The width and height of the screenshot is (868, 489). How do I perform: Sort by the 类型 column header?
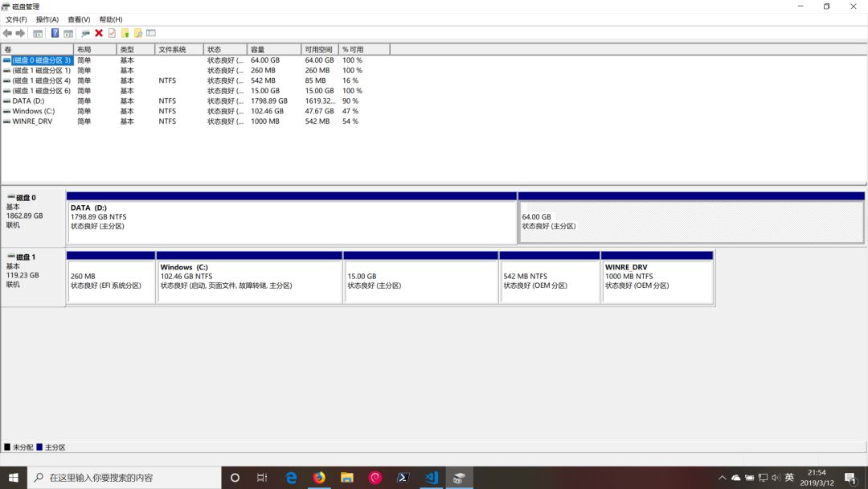(x=136, y=49)
